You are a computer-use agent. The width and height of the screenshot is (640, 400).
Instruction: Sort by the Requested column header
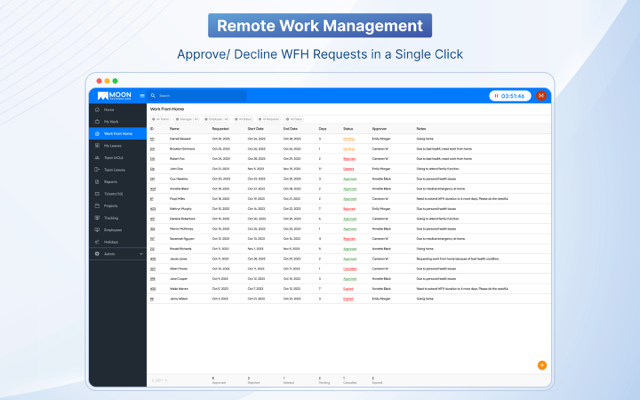point(220,129)
